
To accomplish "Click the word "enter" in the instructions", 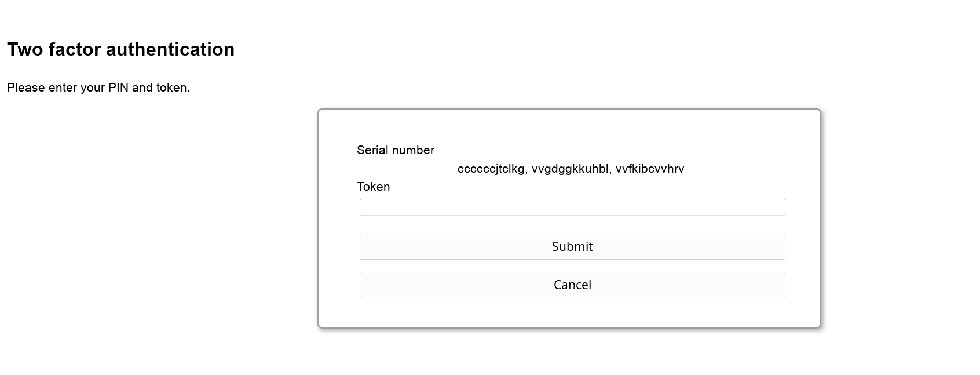I will tap(63, 88).
